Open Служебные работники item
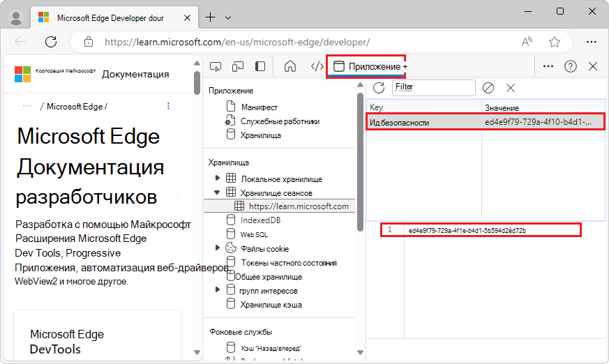The image size is (609, 364). pos(280,121)
